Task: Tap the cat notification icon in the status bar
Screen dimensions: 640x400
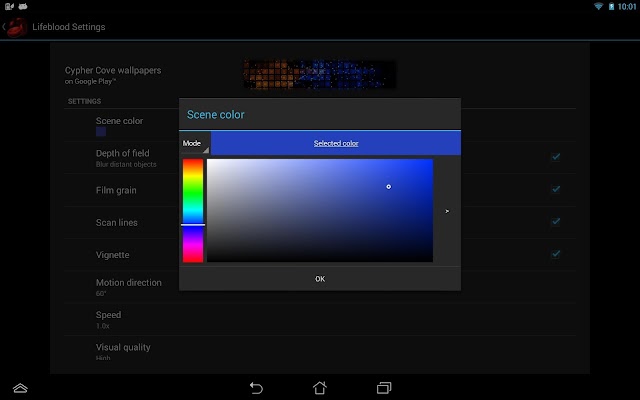Action: [x=23, y=6]
